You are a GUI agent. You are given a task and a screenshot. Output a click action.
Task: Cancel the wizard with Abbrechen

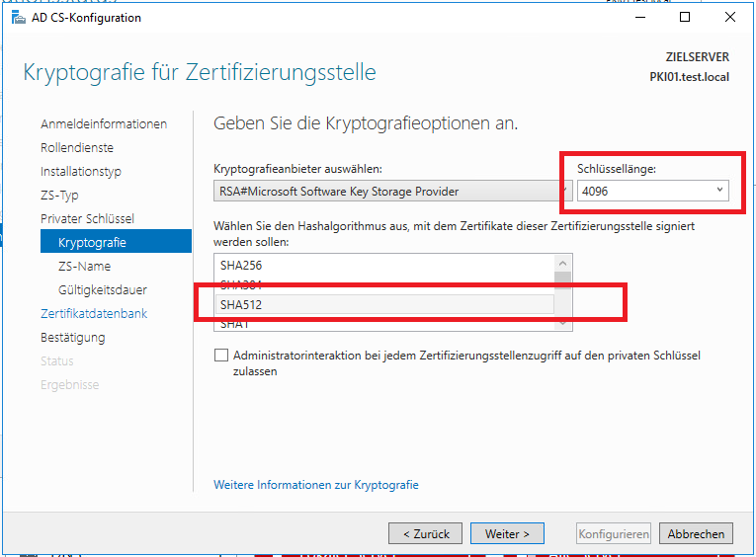point(696,533)
